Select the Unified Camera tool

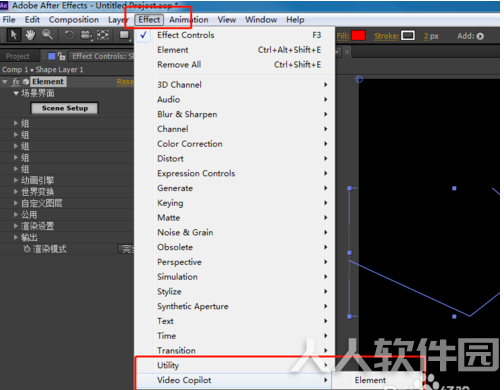(x=86, y=35)
